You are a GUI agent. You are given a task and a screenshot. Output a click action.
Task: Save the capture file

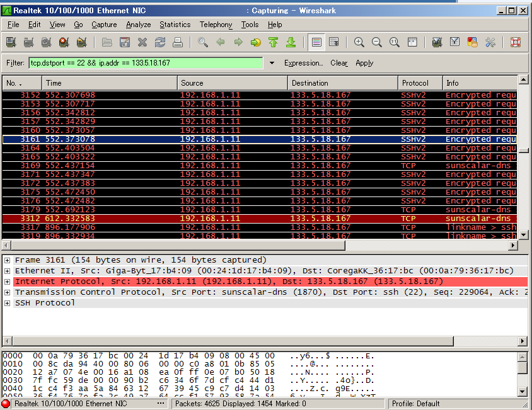click(125, 42)
